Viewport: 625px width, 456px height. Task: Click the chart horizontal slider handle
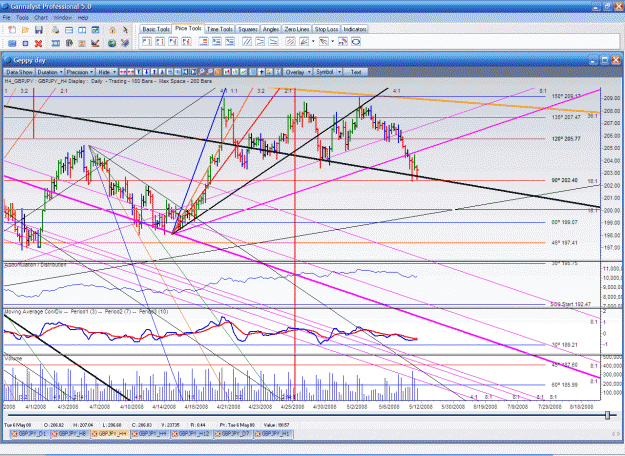[607, 415]
